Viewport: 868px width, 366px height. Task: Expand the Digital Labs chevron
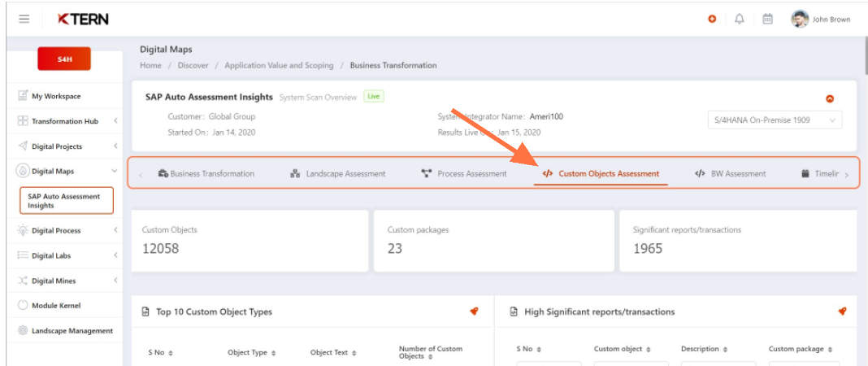click(115, 255)
